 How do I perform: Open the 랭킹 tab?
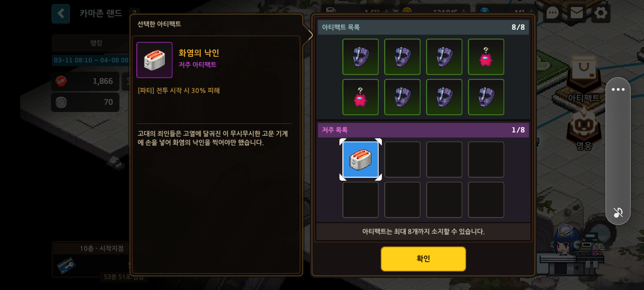[96, 43]
